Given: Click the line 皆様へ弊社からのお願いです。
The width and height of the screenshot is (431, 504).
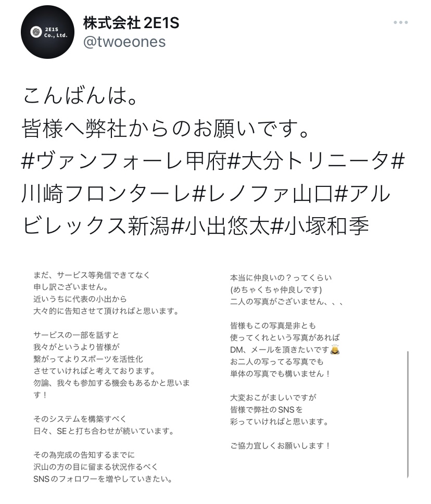Looking at the screenshot, I should 166,129.
